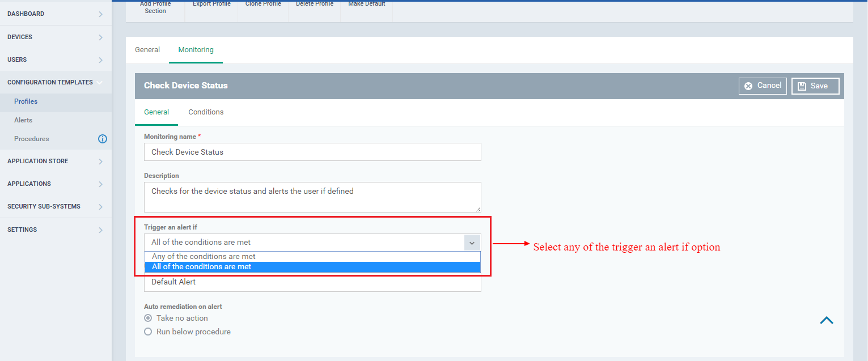868x361 pixels.
Task: Expand the Security Sub-Systems menu
Action: [x=56, y=206]
